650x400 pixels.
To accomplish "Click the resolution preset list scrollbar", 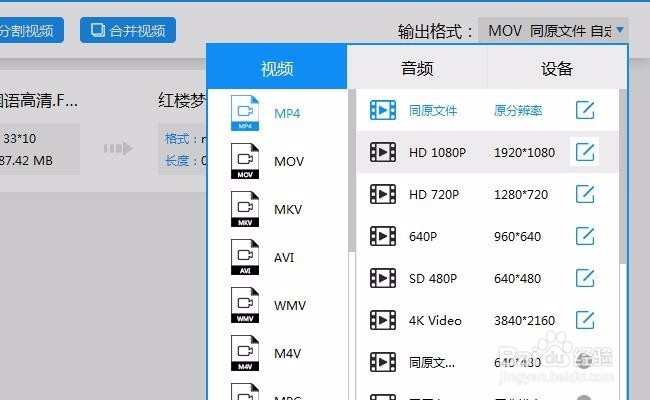I will tap(623, 176).
